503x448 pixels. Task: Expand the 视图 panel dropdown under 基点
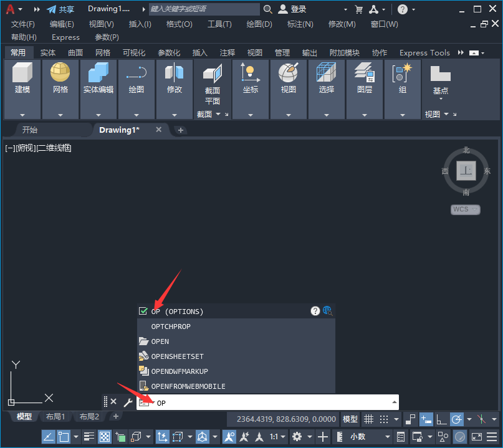pyautogui.click(x=446, y=114)
